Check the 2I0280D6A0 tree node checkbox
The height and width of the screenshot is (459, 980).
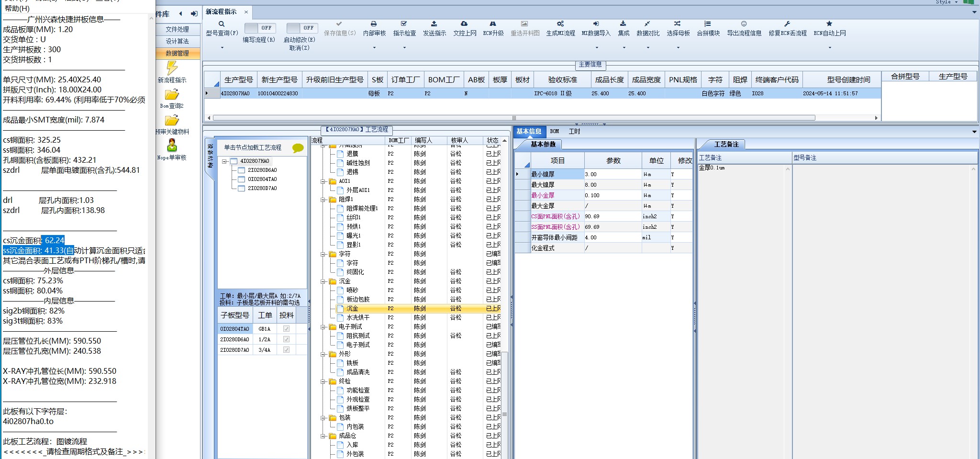pos(242,170)
